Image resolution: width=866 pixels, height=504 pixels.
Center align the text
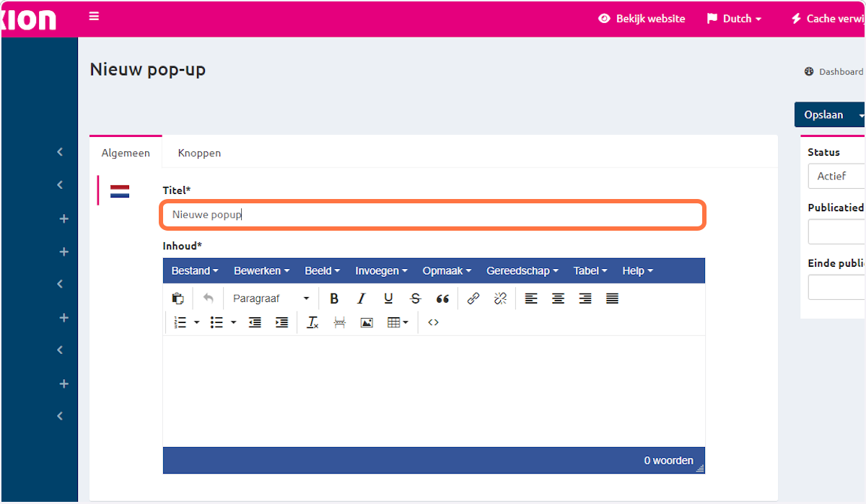coord(558,299)
